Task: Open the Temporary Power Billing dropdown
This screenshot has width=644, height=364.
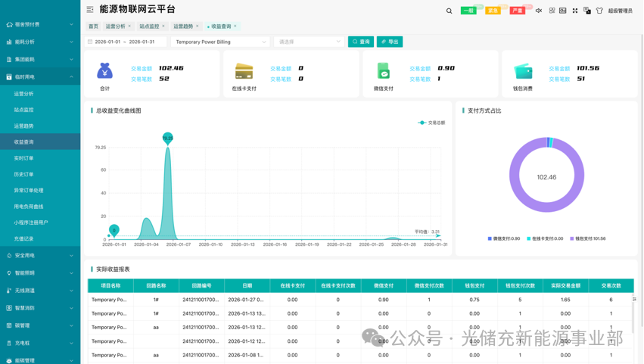Action: [x=219, y=42]
